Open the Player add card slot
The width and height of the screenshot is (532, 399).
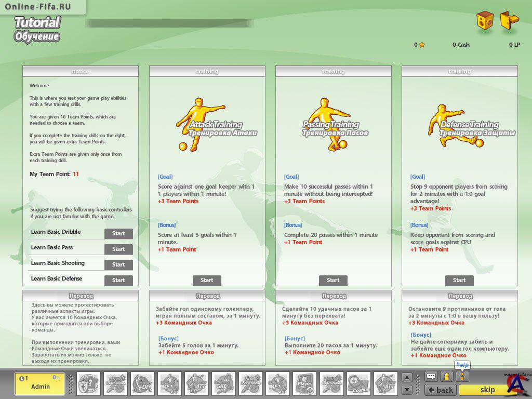coord(304,383)
